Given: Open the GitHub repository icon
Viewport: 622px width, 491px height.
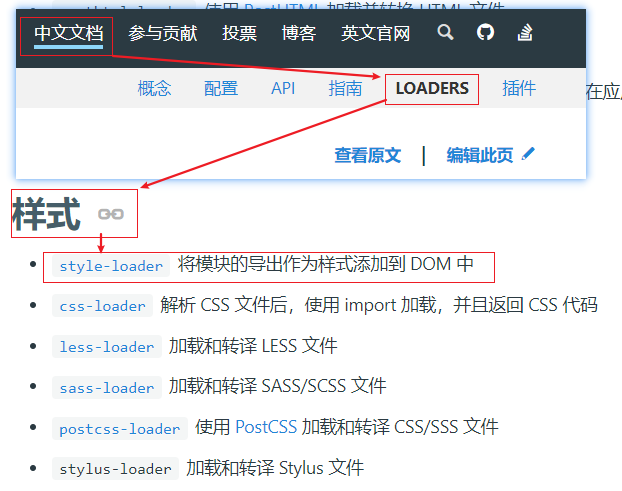Looking at the screenshot, I should [485, 33].
